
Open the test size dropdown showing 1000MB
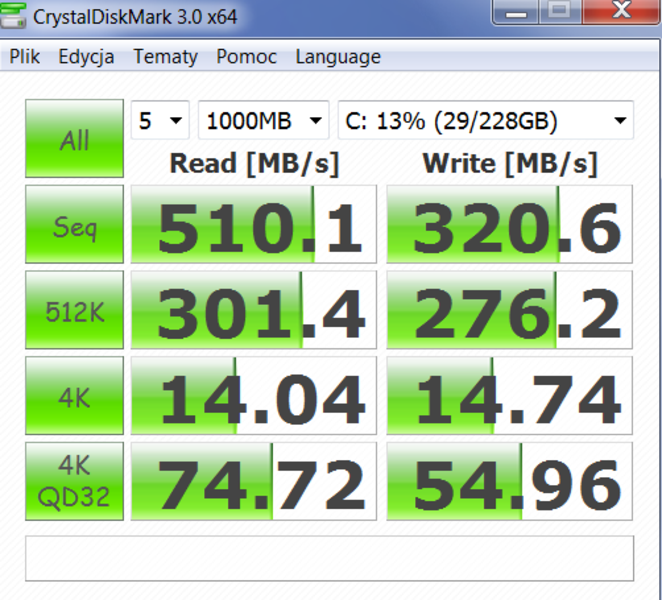point(263,120)
